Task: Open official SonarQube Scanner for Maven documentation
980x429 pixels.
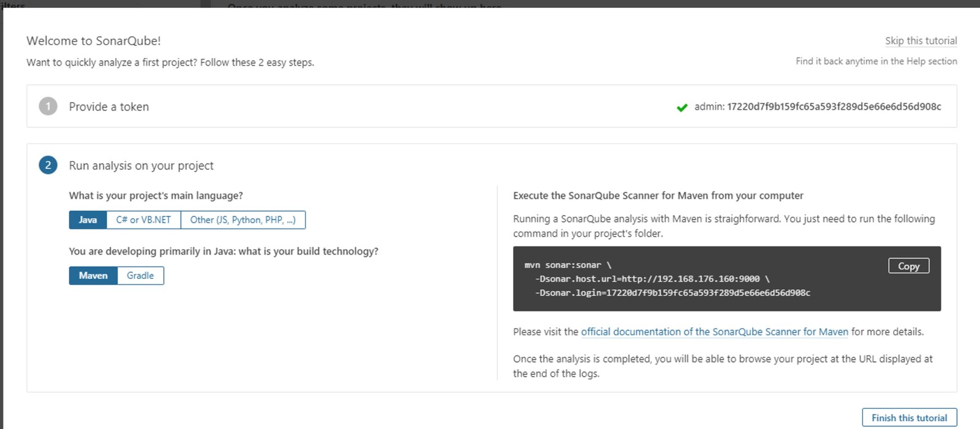Action: click(x=714, y=332)
